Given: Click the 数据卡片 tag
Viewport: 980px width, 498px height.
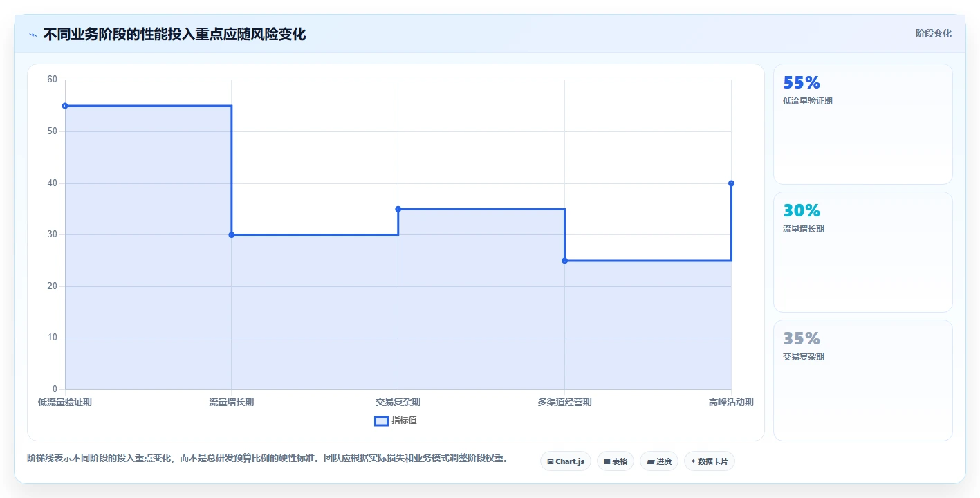Looking at the screenshot, I should click(x=709, y=461).
